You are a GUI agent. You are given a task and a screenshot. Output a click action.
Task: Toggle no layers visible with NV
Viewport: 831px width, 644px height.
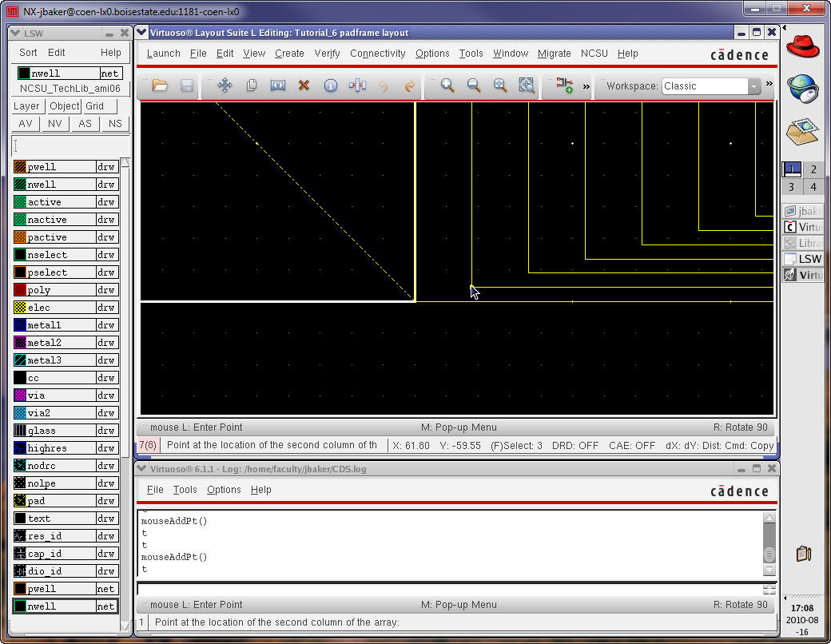(55, 124)
